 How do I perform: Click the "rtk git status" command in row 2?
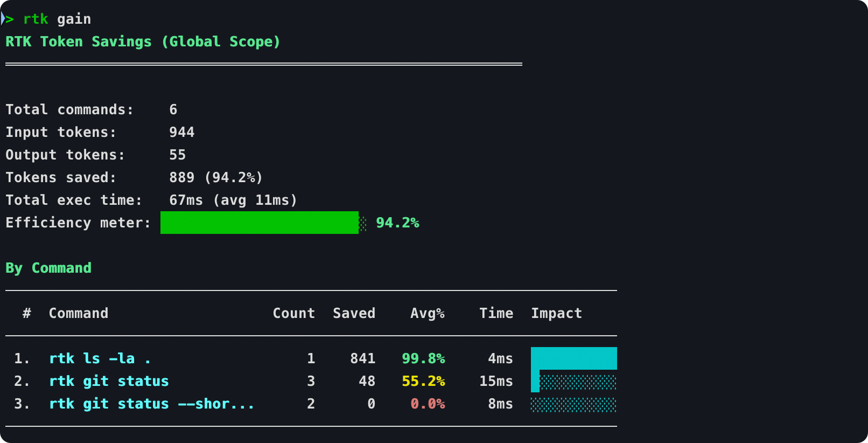click(x=109, y=381)
